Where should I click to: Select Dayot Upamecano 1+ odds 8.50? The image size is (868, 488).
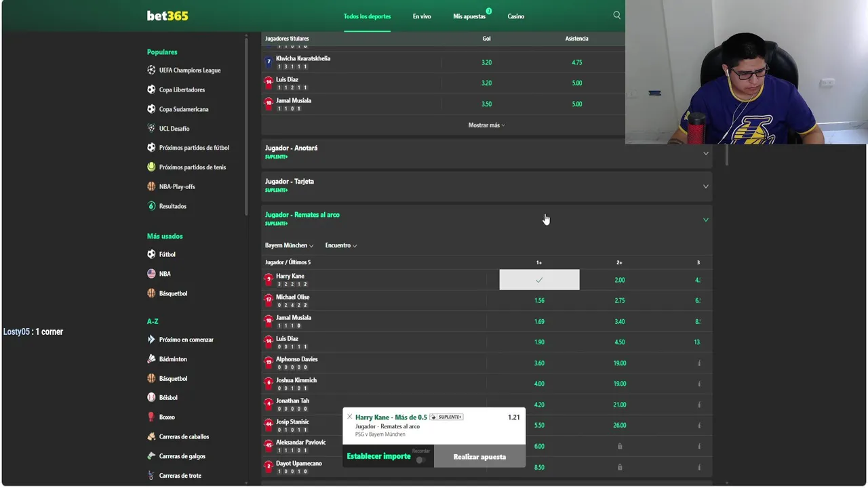pyautogui.click(x=539, y=467)
